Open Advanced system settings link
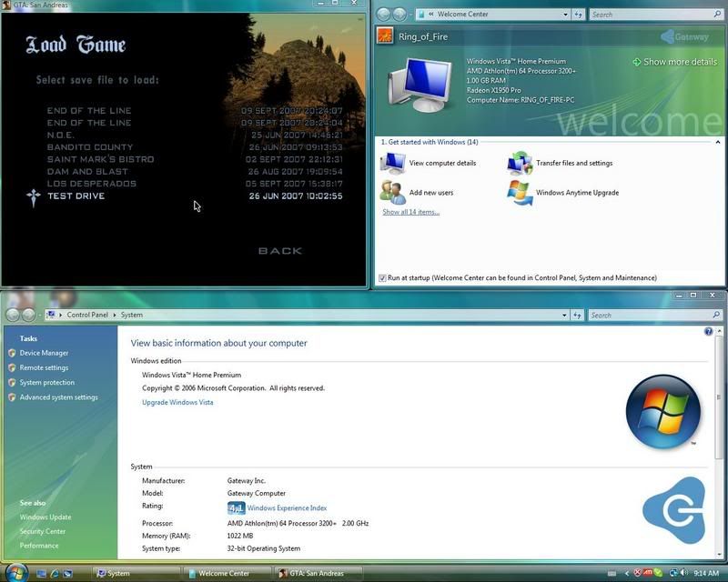 click(59, 397)
